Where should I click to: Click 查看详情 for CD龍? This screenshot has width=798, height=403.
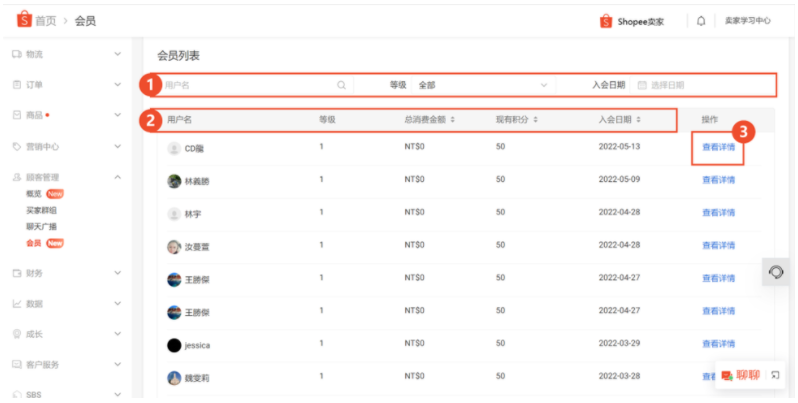point(718,147)
